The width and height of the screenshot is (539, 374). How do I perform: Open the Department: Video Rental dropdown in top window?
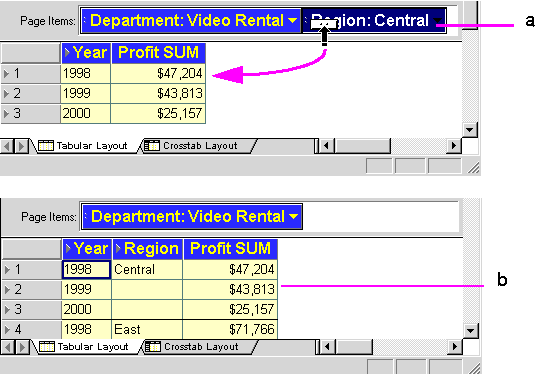pos(293,21)
